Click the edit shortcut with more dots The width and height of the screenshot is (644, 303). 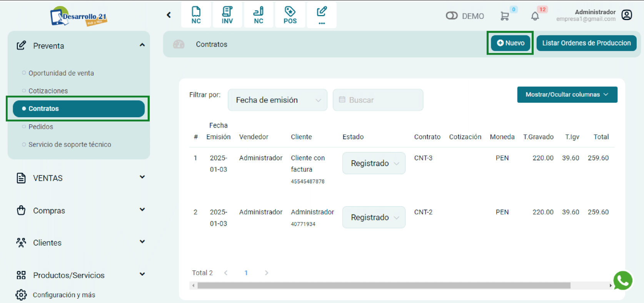click(x=321, y=15)
